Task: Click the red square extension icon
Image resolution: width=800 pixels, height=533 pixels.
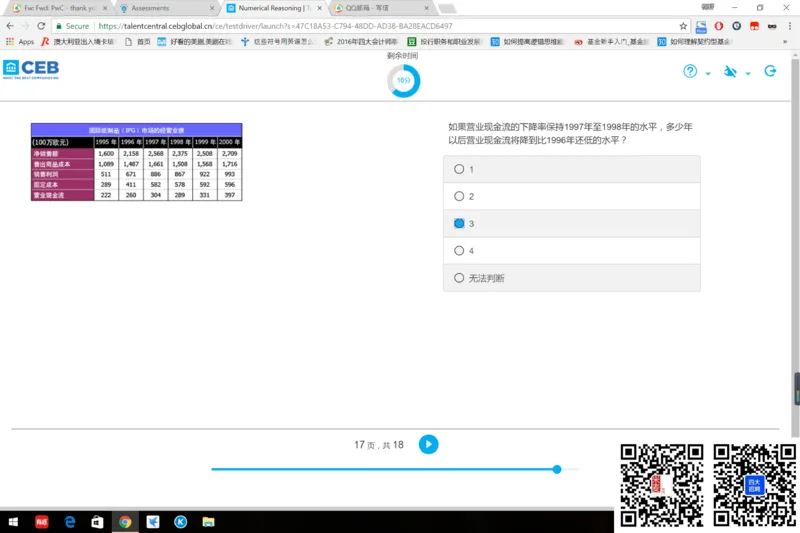Action: 754,26
